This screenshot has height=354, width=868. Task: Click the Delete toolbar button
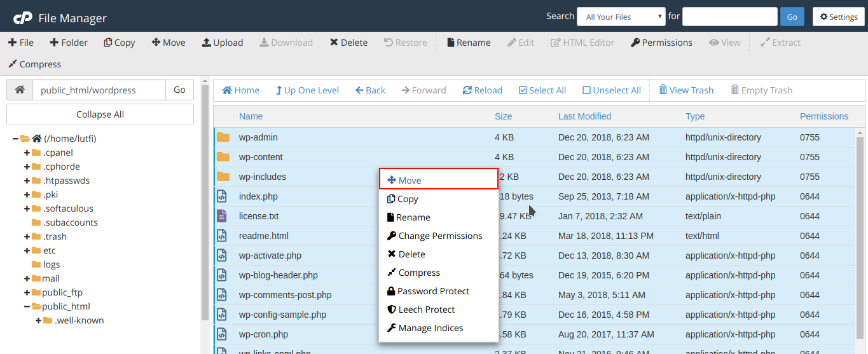click(x=348, y=43)
